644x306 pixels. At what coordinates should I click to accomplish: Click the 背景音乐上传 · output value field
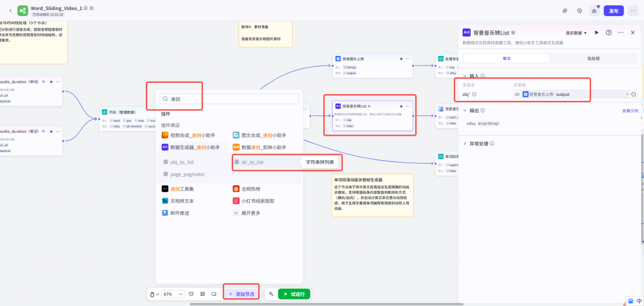572,94
